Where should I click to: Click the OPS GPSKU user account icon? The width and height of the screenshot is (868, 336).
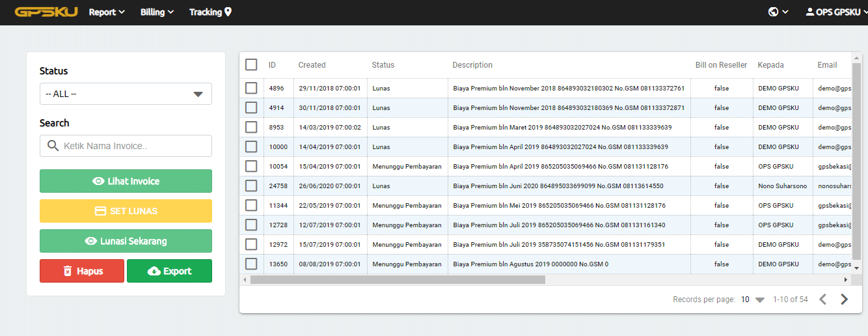point(809,12)
